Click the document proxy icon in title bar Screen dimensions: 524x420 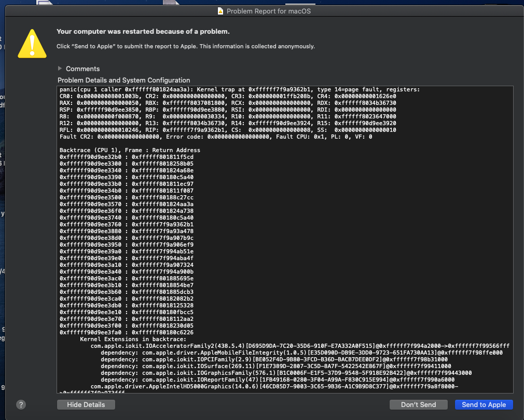(220, 11)
